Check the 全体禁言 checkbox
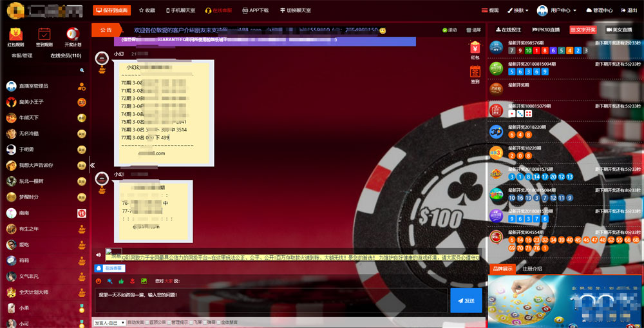Screen dimensions: 644x328 click(x=218, y=322)
